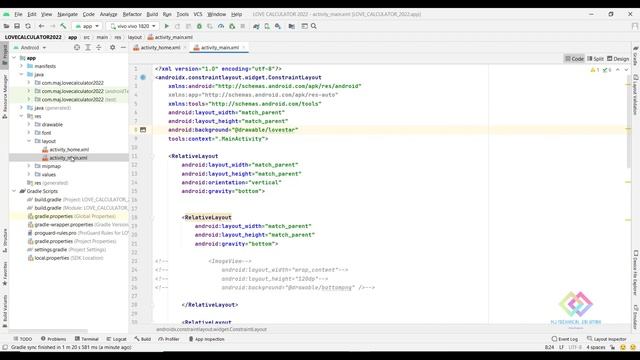
Task: Click the Attach Debugger toolbar icon
Action: click(232, 26)
